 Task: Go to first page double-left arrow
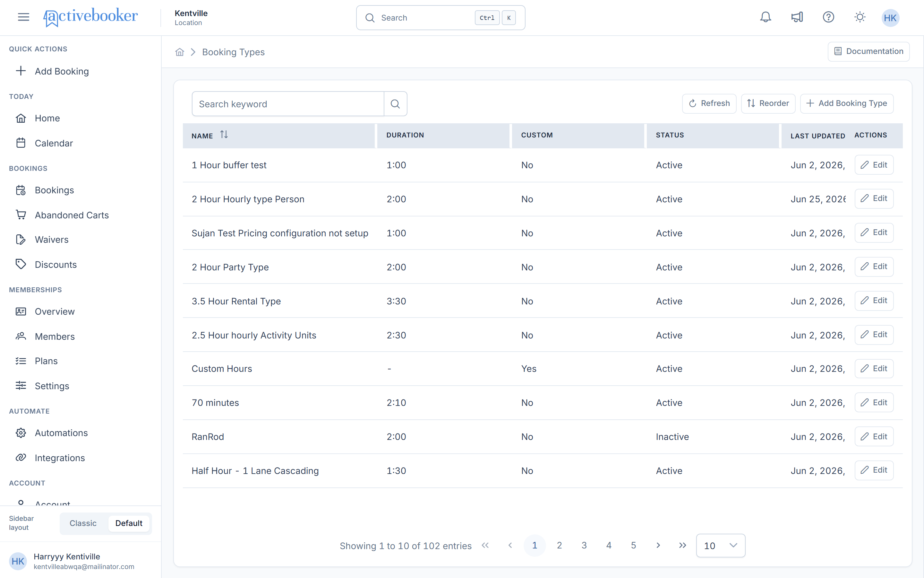click(x=485, y=546)
